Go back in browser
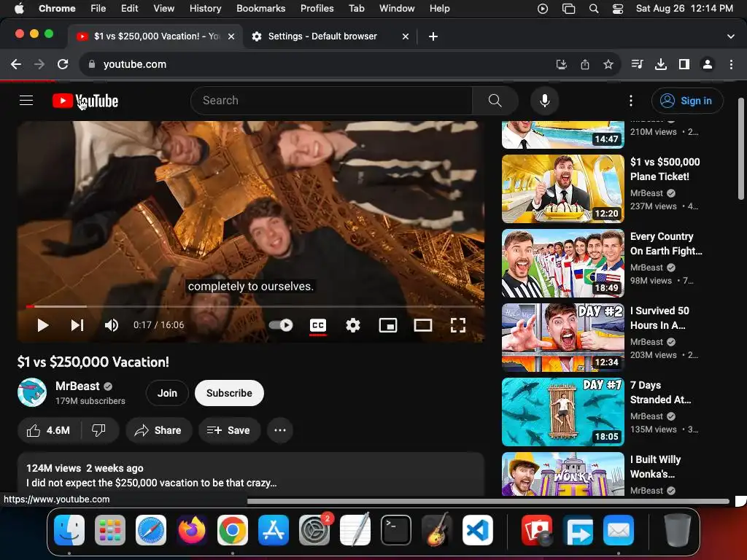This screenshot has height=560, width=747. 16,64
